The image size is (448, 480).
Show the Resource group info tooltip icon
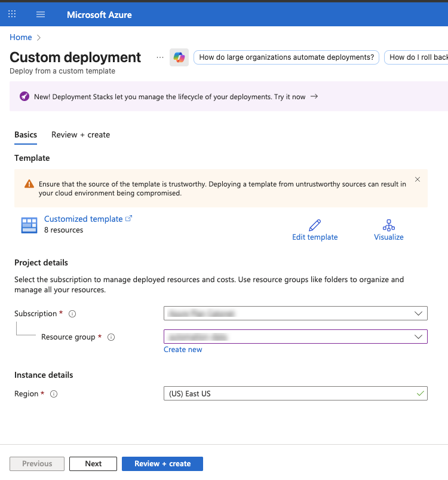111,337
